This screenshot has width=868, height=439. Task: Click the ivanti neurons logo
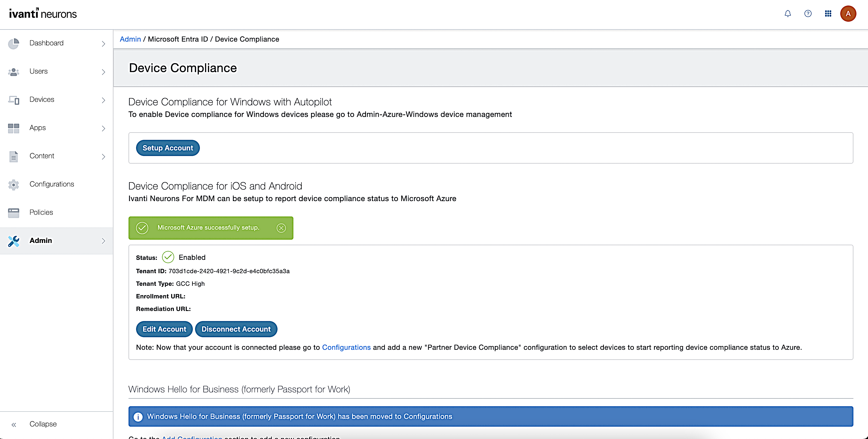point(43,13)
